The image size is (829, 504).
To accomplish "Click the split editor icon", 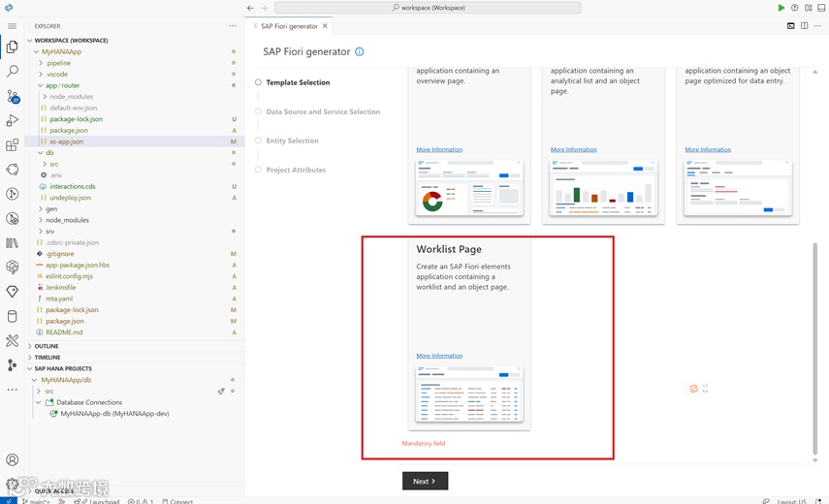I will point(804,26).
